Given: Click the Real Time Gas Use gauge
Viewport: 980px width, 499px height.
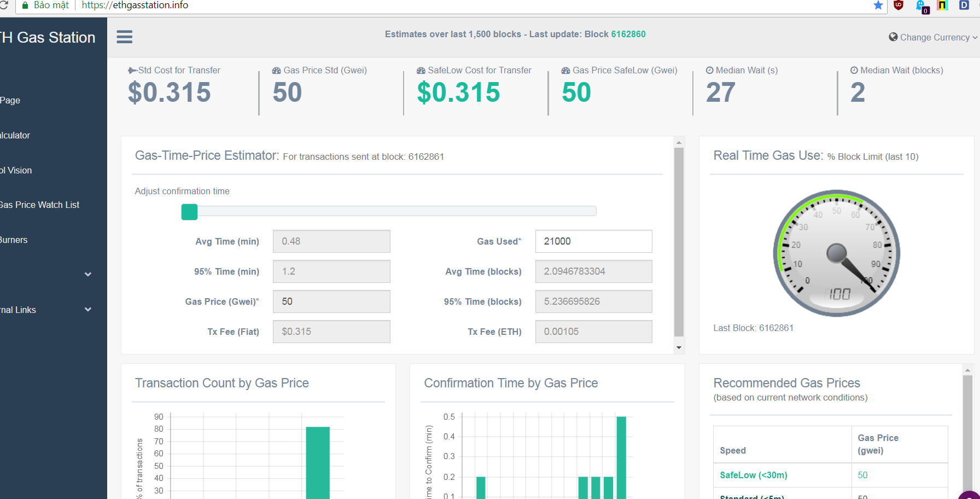Looking at the screenshot, I should (837, 253).
